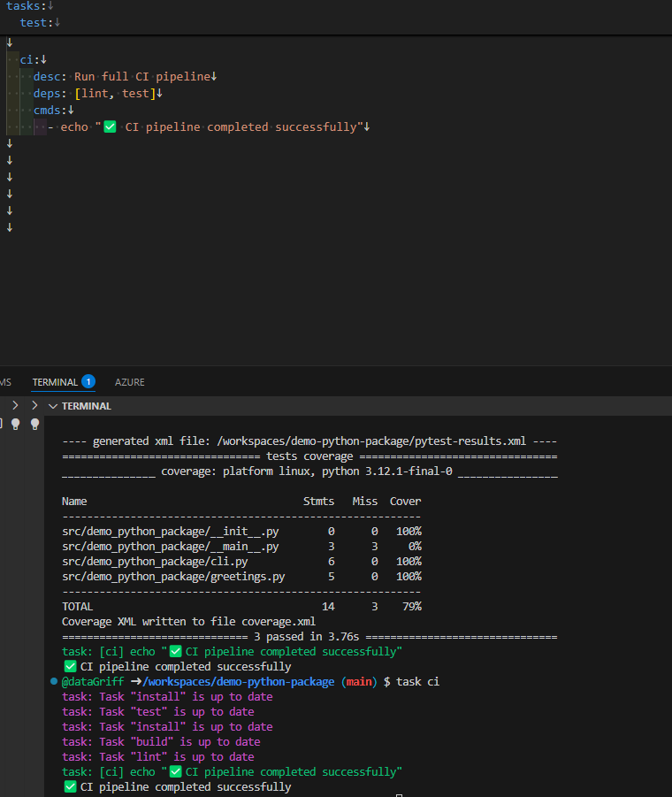Click src/demo_python_package/__init__.py in terminal
The image size is (672, 797).
170,532
